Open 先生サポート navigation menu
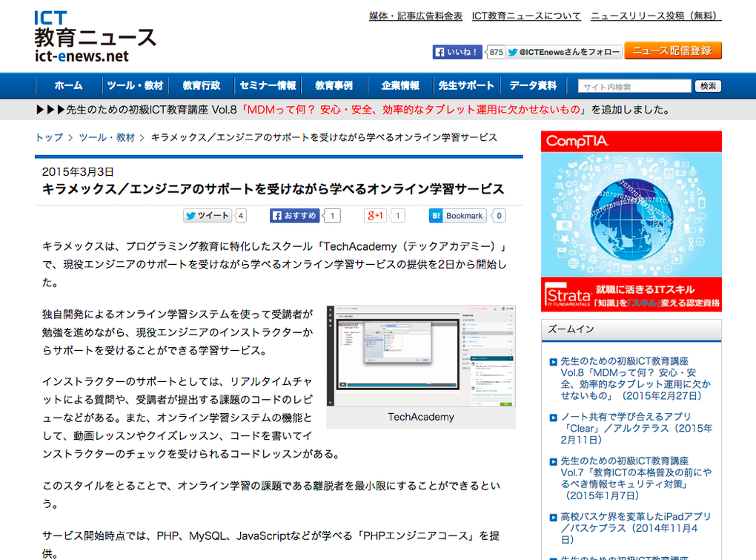 click(x=466, y=86)
